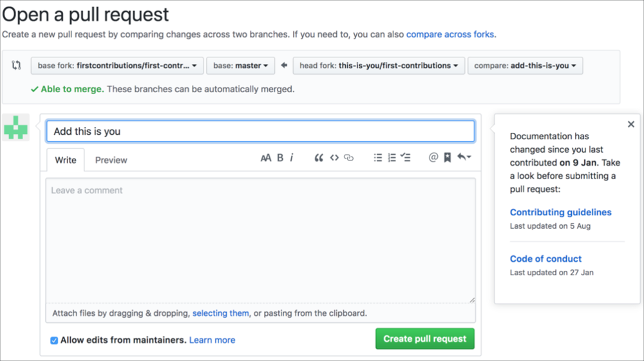
Task: Click the Able to merge status text
Action: click(72, 89)
